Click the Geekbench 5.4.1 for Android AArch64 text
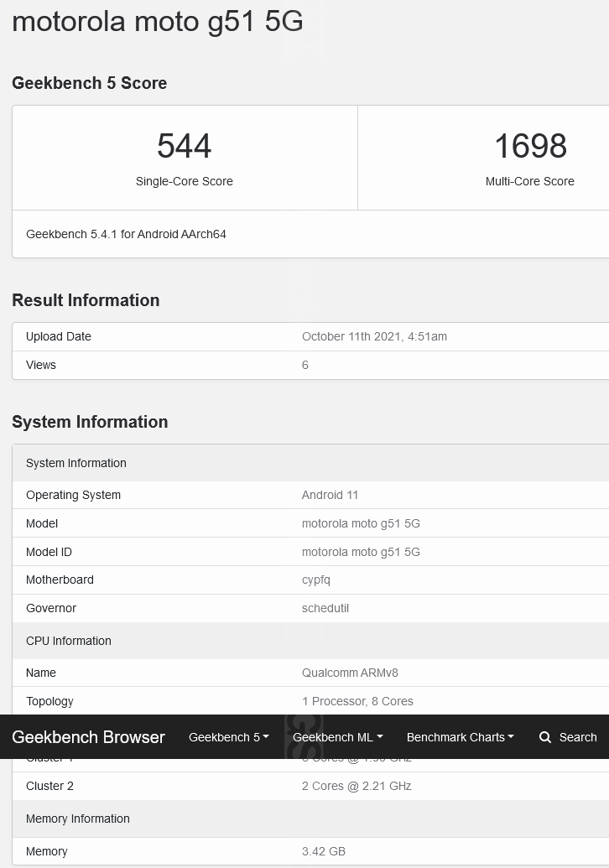The height and width of the screenshot is (868, 609). 126,234
